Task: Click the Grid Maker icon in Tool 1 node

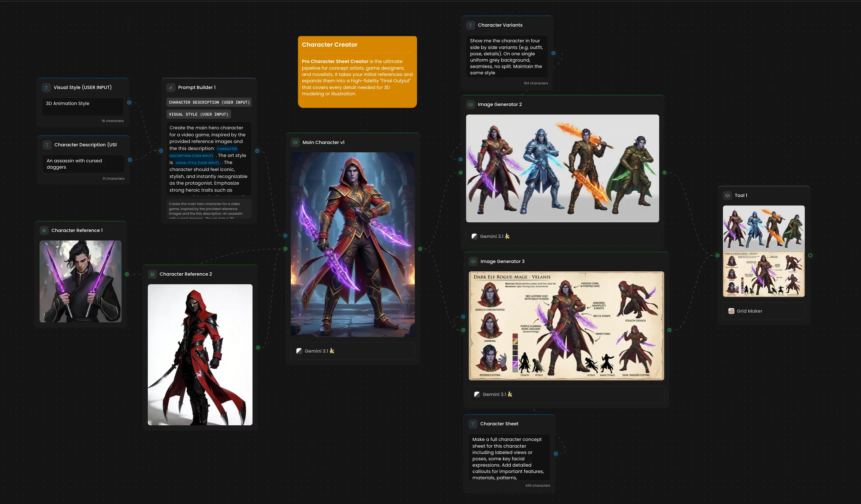Action: pyautogui.click(x=731, y=311)
